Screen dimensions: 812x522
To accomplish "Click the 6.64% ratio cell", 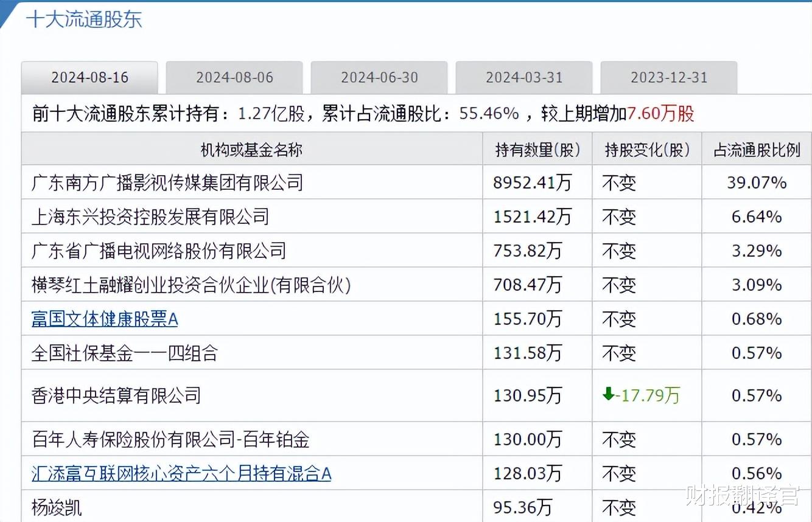I will pos(757,217).
